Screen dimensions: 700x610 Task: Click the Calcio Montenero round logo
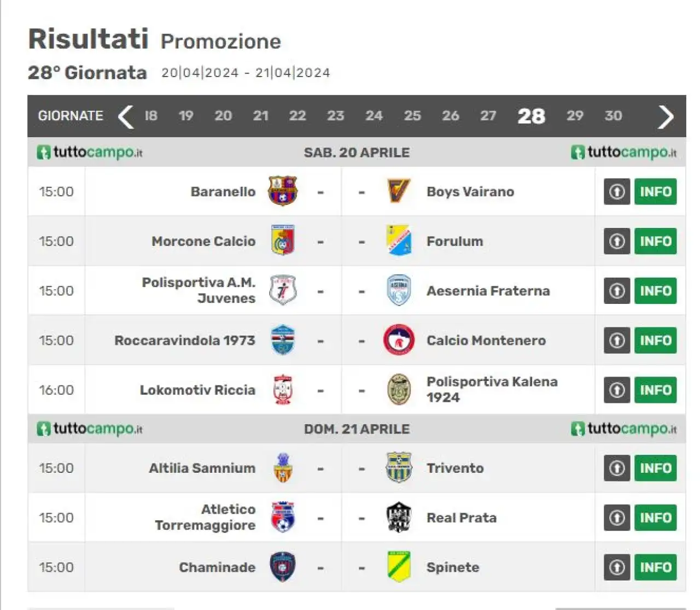click(x=399, y=340)
